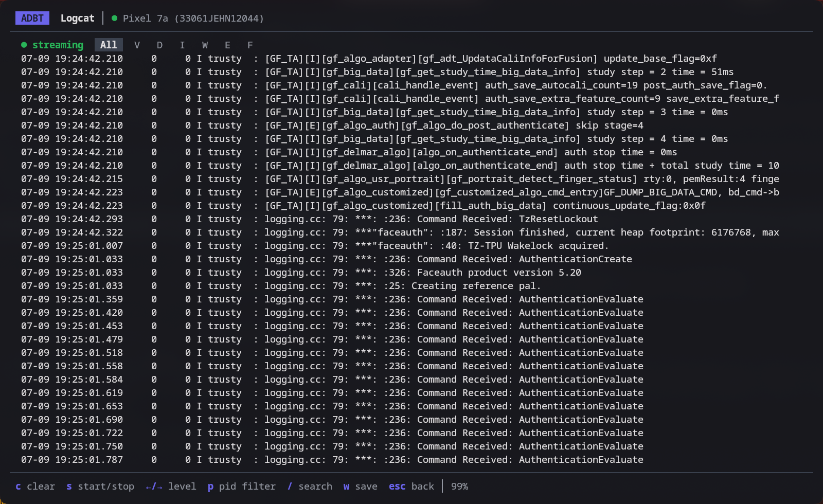The height and width of the screenshot is (504, 823).
Task: Click the Logcat title
Action: click(77, 18)
